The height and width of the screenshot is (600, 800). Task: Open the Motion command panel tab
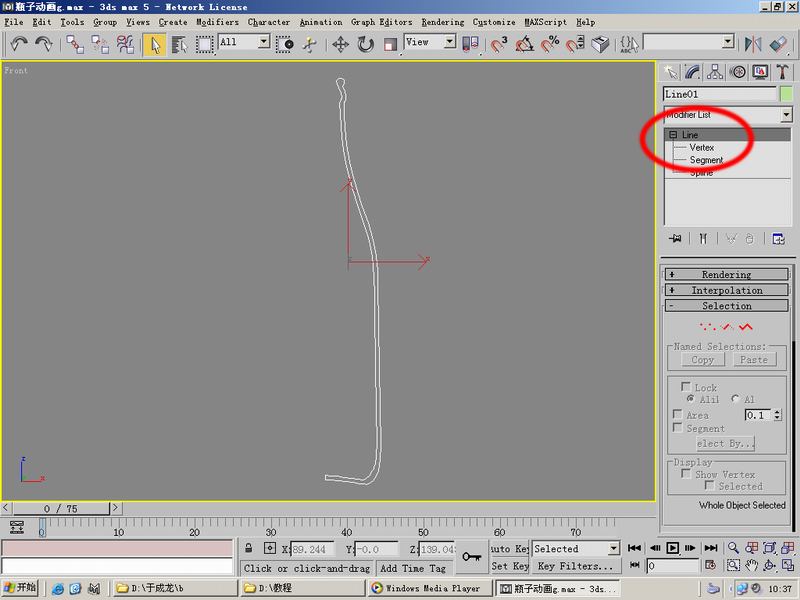pos(737,72)
